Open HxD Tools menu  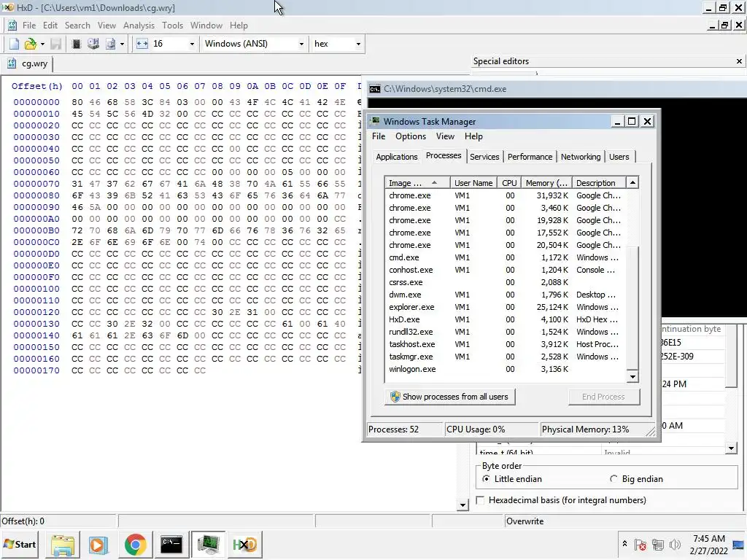click(x=172, y=26)
